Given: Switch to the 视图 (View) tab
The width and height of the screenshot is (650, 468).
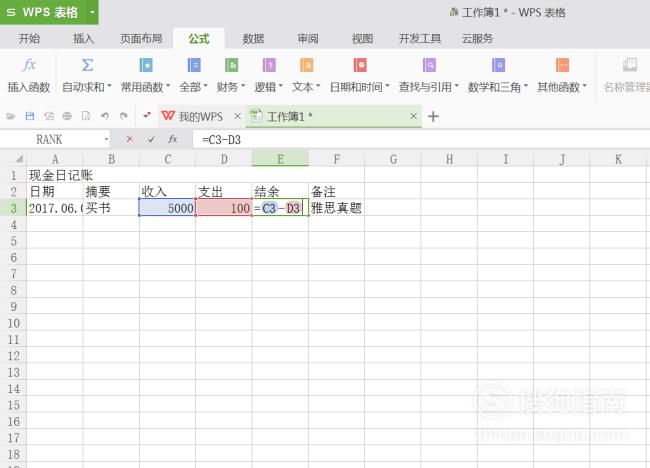Looking at the screenshot, I should tap(362, 39).
